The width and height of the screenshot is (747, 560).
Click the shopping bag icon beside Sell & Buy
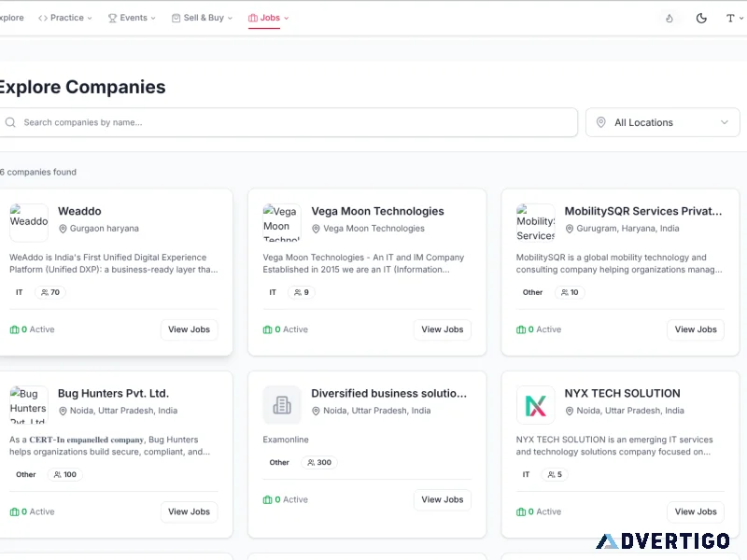pos(176,18)
